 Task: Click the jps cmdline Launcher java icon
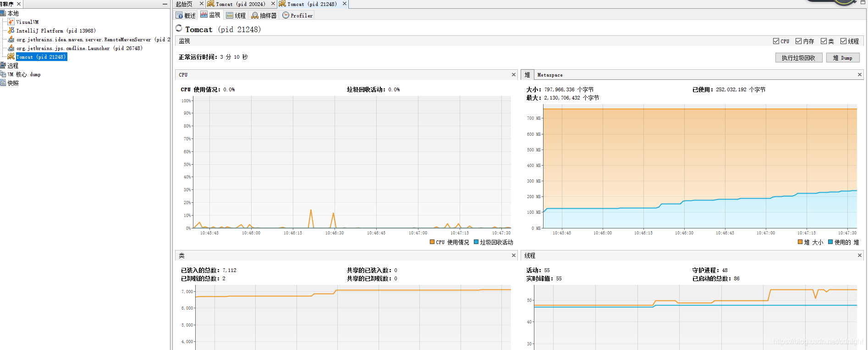11,48
